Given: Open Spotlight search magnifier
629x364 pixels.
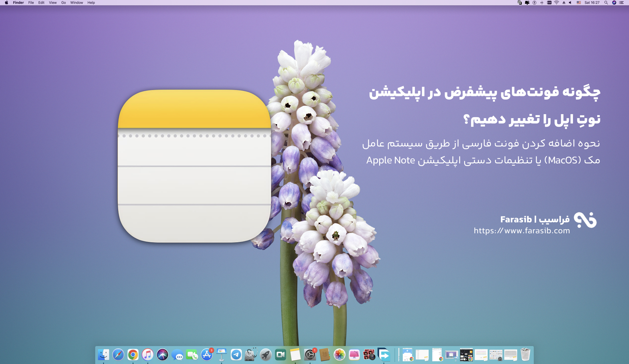Looking at the screenshot, I should [606, 3].
